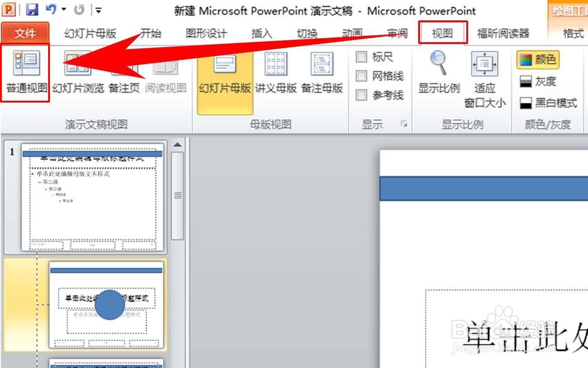
Task: Click the Zoom (显示比例) magnifier button
Action: 439,73
